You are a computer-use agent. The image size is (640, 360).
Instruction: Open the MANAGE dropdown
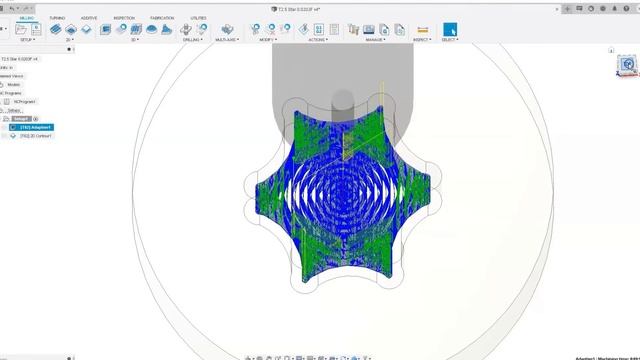point(376,40)
